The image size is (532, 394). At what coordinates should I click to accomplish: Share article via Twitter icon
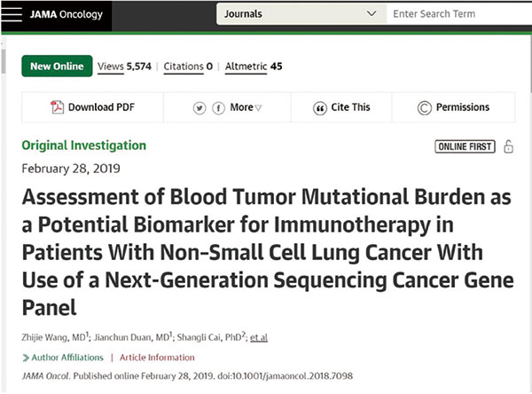point(199,108)
